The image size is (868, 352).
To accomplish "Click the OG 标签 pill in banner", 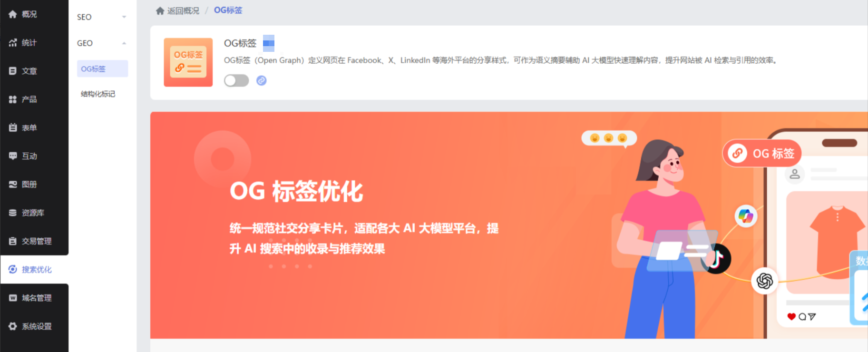I will pyautogui.click(x=762, y=154).
